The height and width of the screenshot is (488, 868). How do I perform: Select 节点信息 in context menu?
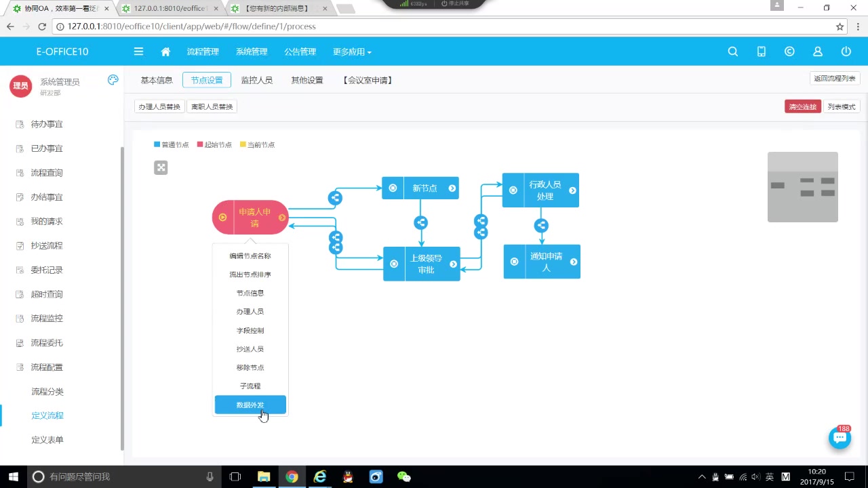pyautogui.click(x=250, y=293)
